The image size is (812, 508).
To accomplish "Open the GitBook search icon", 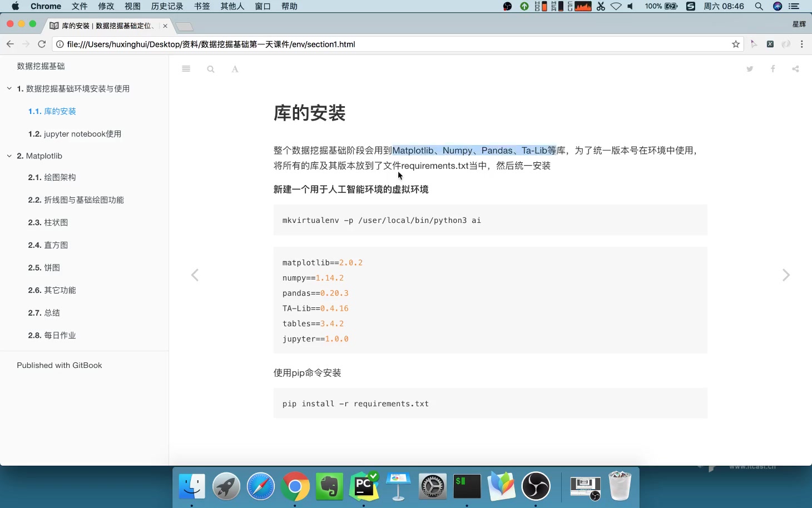I will click(x=211, y=69).
